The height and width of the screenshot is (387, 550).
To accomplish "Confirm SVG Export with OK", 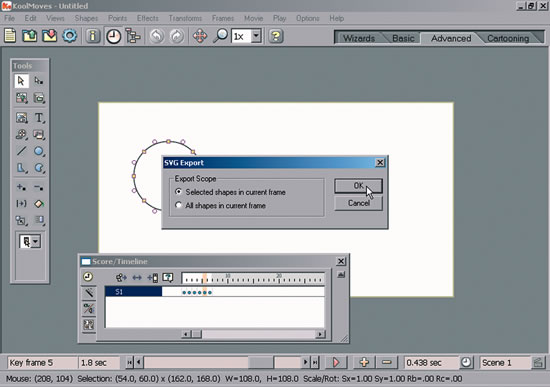I will tap(358, 186).
